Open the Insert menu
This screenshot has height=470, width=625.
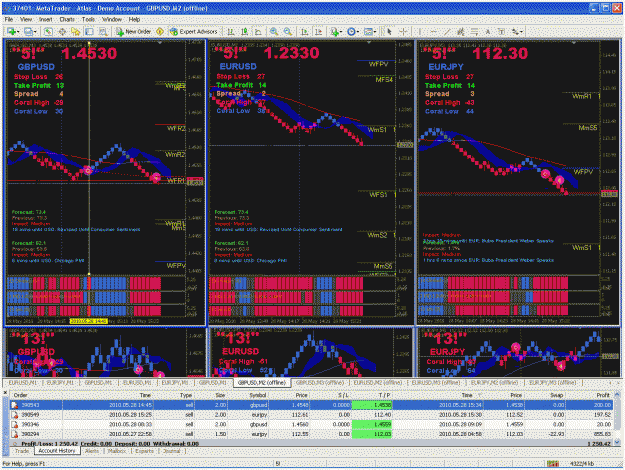(45, 19)
